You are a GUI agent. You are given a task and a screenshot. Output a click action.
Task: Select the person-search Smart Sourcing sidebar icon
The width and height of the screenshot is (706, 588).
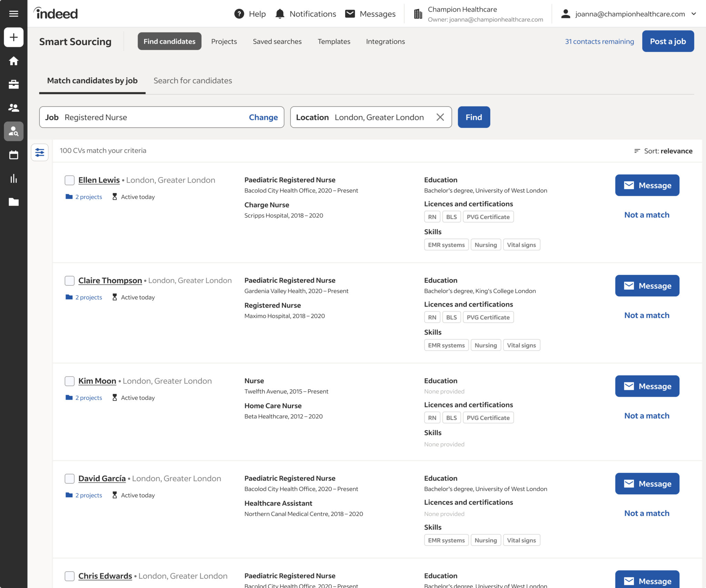14,131
